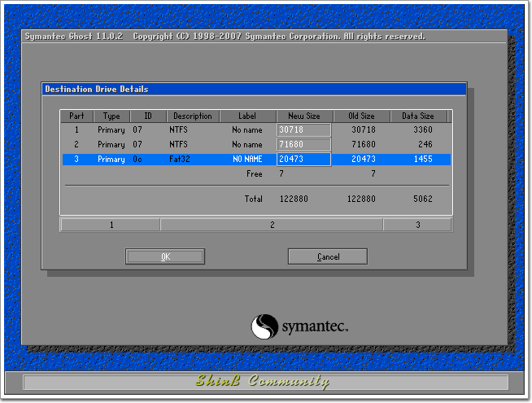This screenshot has height=403, width=532.
Task: Click ID 0c of partition 3
Action: pyautogui.click(x=137, y=160)
